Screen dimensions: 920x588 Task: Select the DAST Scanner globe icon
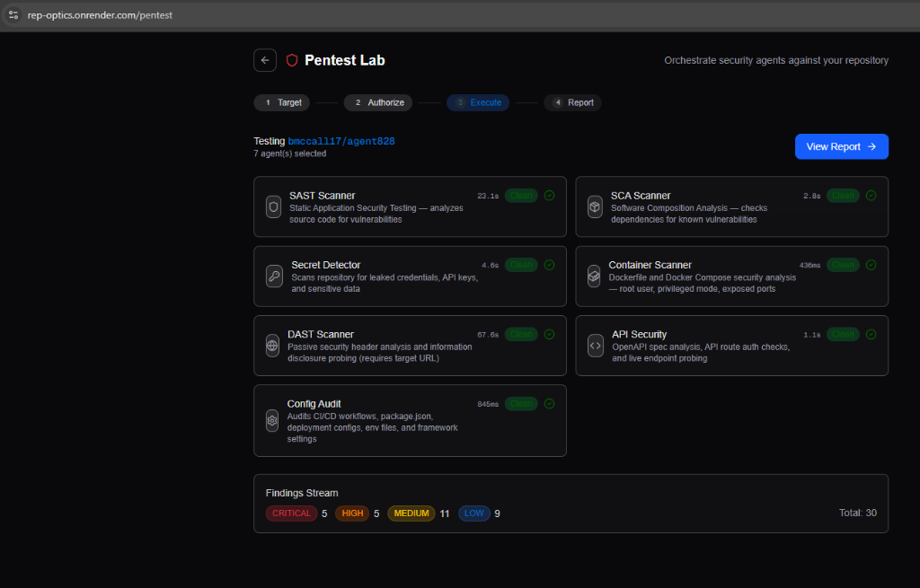[x=272, y=346]
